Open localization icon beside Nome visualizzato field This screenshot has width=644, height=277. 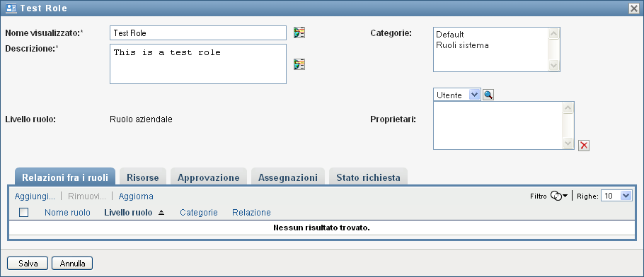[x=299, y=33]
